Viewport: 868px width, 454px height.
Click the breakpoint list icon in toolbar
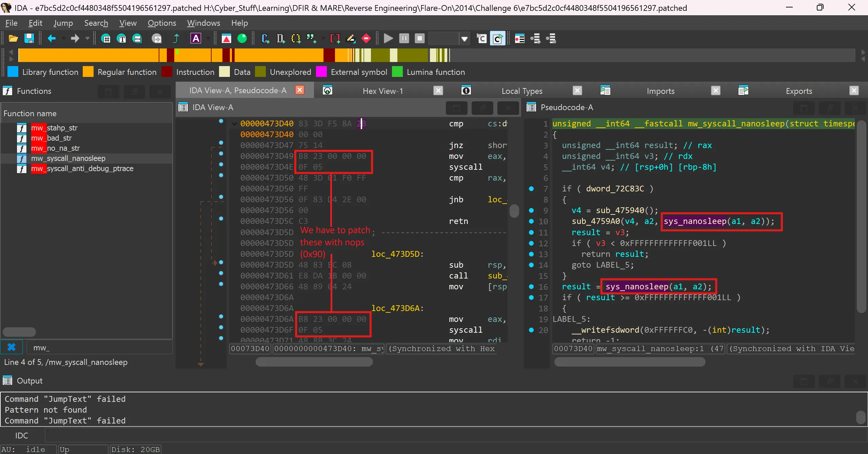coord(519,39)
